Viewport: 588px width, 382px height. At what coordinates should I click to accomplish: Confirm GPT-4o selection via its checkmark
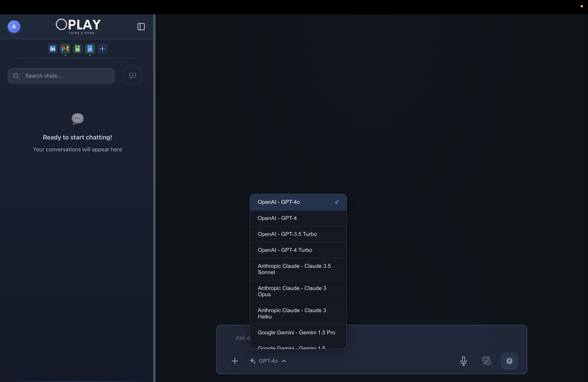[337, 202]
